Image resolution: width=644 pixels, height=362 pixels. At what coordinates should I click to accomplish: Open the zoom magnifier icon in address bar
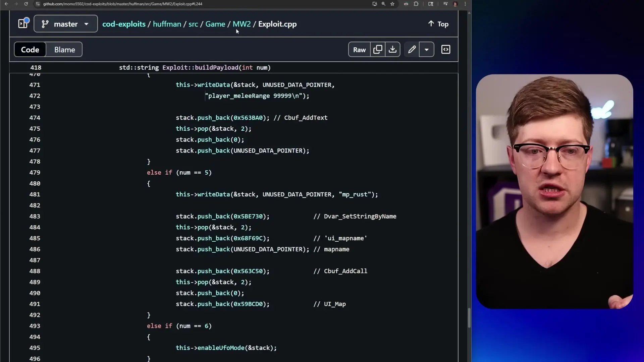tap(383, 4)
